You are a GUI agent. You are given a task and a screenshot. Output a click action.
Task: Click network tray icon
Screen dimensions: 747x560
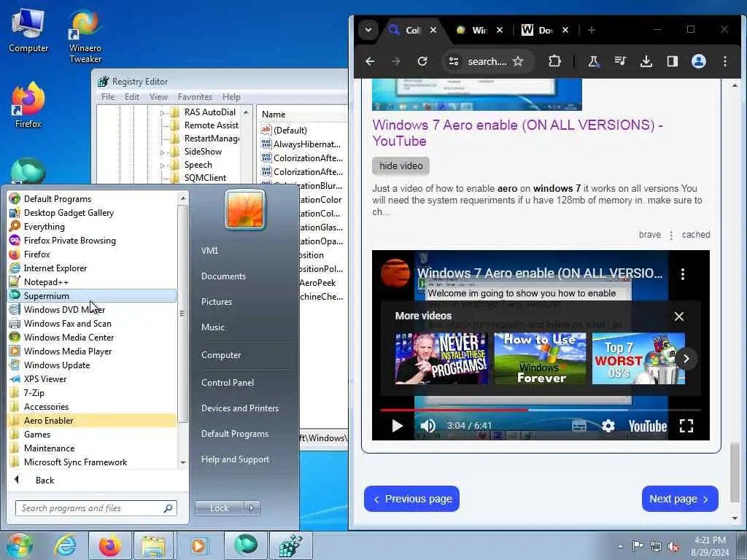tap(656, 547)
